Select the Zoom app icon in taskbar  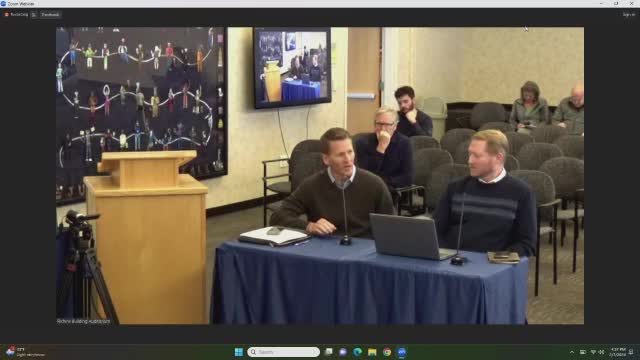tap(402, 352)
